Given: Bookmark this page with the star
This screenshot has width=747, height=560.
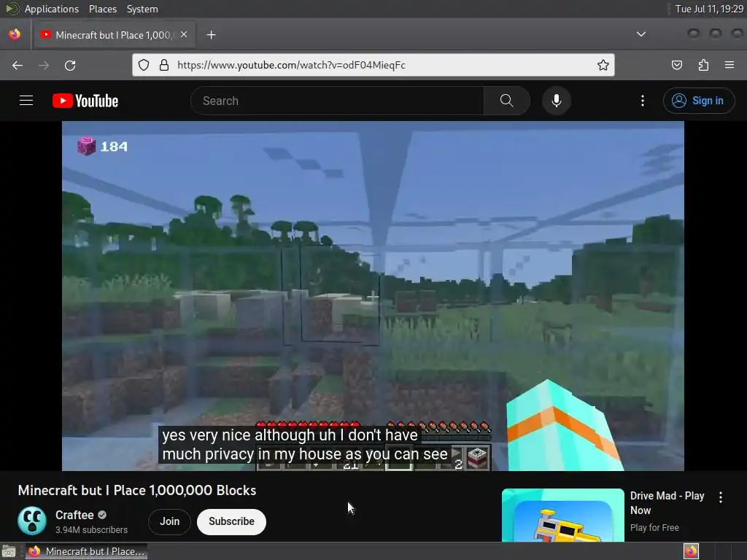Looking at the screenshot, I should click(x=603, y=65).
